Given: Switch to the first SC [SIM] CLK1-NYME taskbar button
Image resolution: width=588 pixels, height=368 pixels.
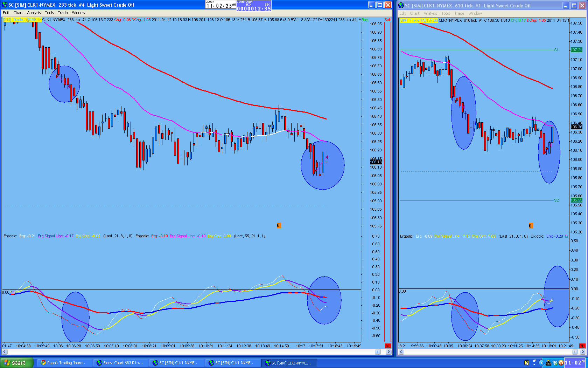Looking at the screenshot, I should click(176, 363).
